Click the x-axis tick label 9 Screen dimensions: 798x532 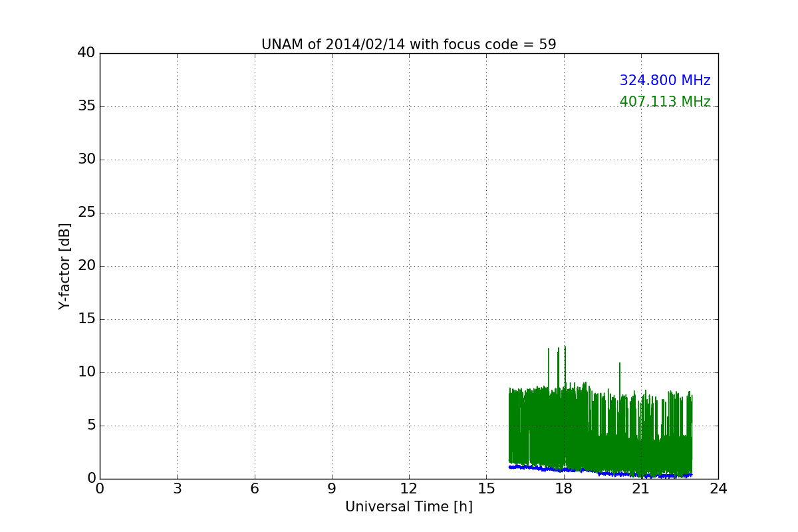pos(331,489)
